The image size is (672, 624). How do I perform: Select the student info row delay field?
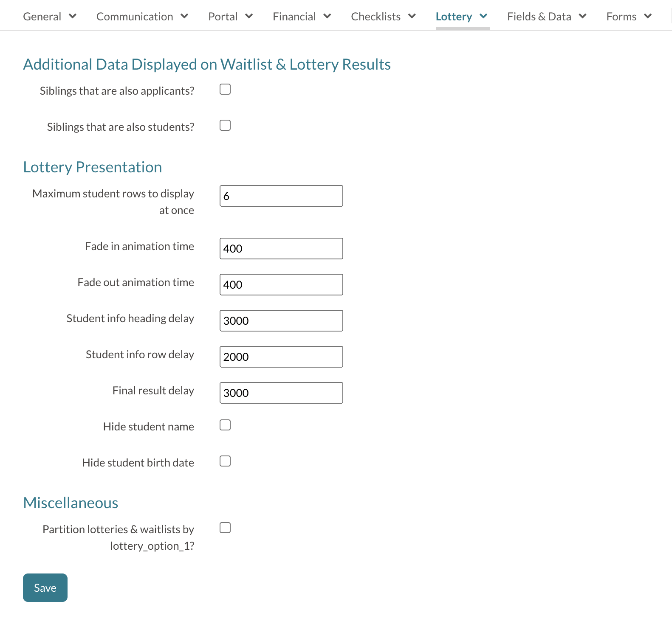[281, 357]
